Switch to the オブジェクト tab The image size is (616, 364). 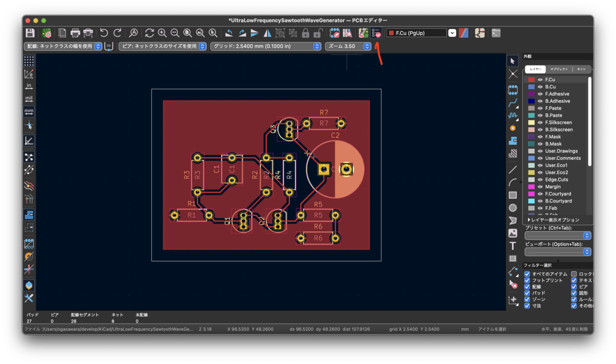click(559, 69)
